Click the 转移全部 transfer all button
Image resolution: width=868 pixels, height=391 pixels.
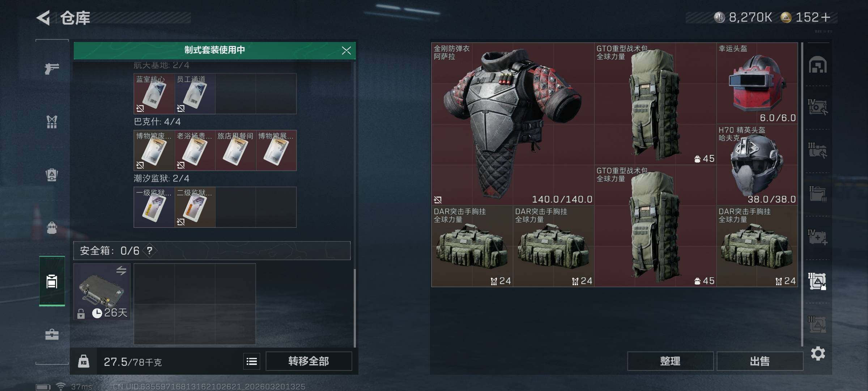309,361
